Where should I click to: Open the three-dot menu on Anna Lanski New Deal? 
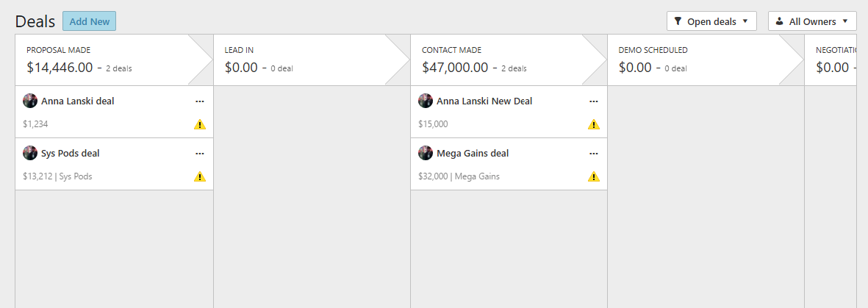click(594, 101)
